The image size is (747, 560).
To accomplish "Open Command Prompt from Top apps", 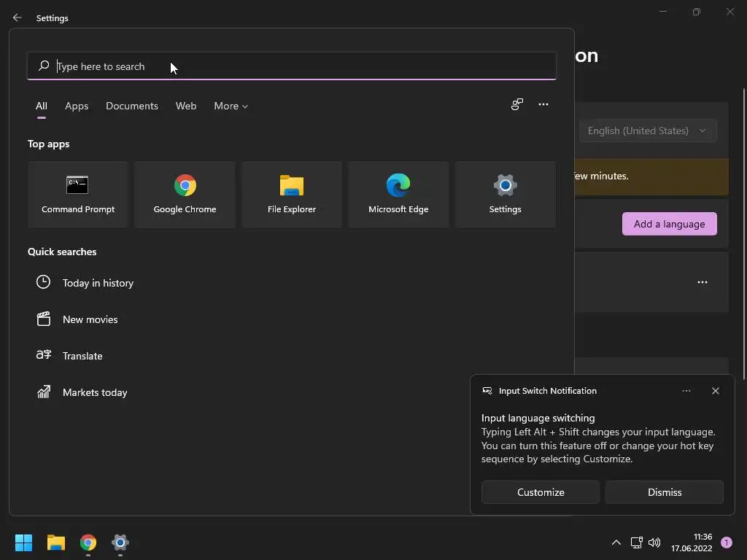I will point(77,195).
